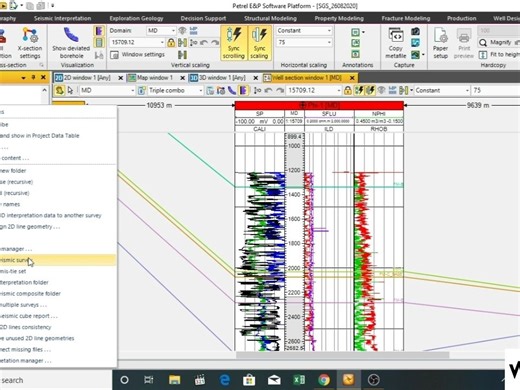This screenshot has width=520, height=390.
Task: Switch to the Structural Modeling tab
Action: (270, 18)
